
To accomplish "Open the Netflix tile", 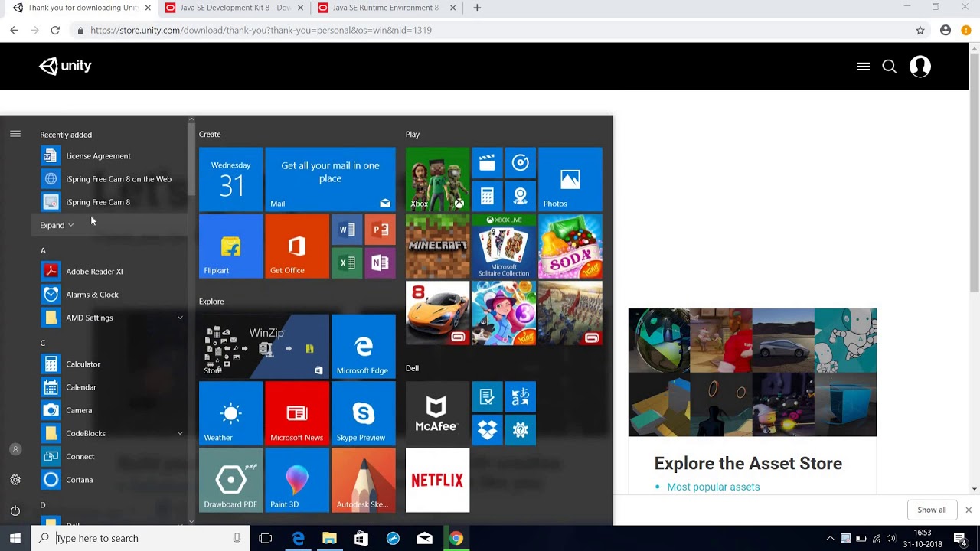I will 437,480.
